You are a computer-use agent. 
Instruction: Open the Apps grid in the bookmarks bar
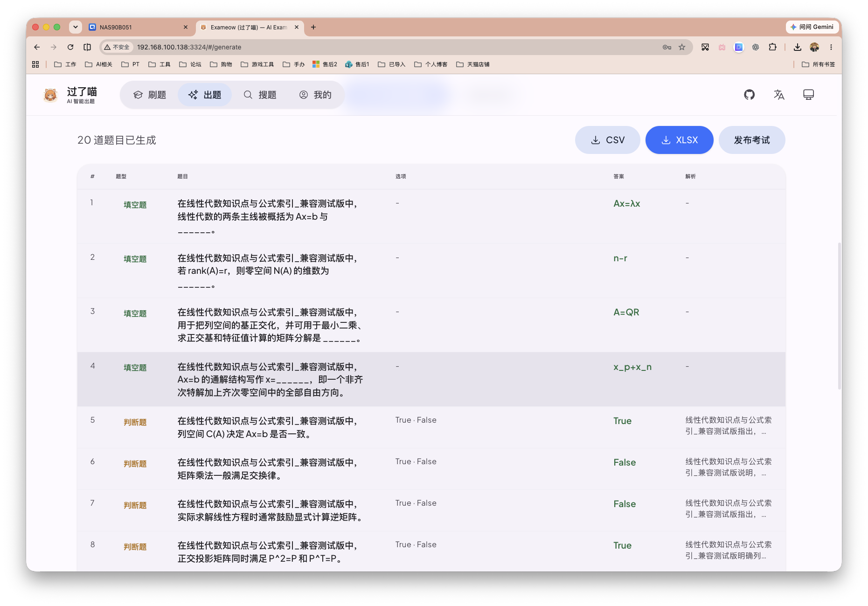35,64
